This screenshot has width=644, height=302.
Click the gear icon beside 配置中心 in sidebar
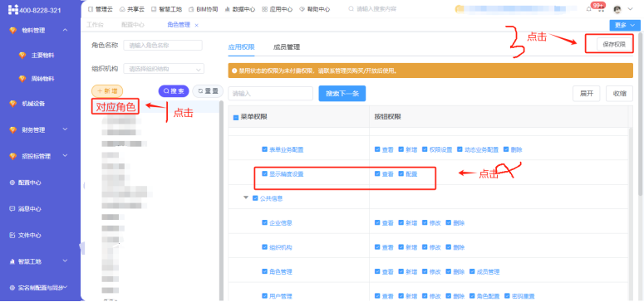(12, 183)
